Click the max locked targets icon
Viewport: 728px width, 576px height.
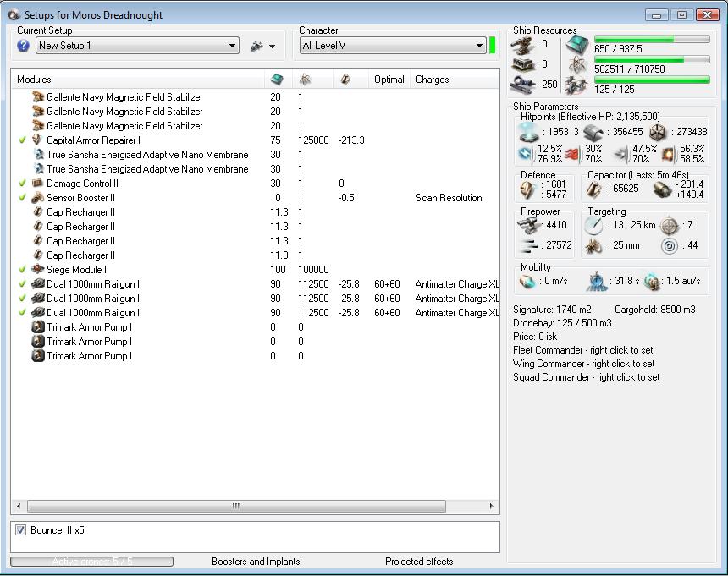(x=669, y=225)
